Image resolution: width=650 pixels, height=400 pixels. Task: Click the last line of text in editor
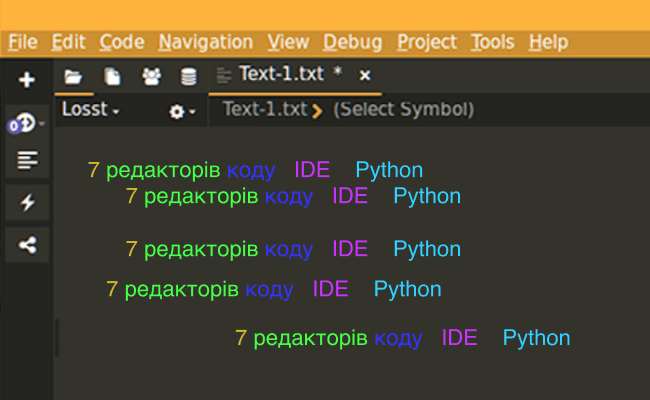[x=402, y=338]
